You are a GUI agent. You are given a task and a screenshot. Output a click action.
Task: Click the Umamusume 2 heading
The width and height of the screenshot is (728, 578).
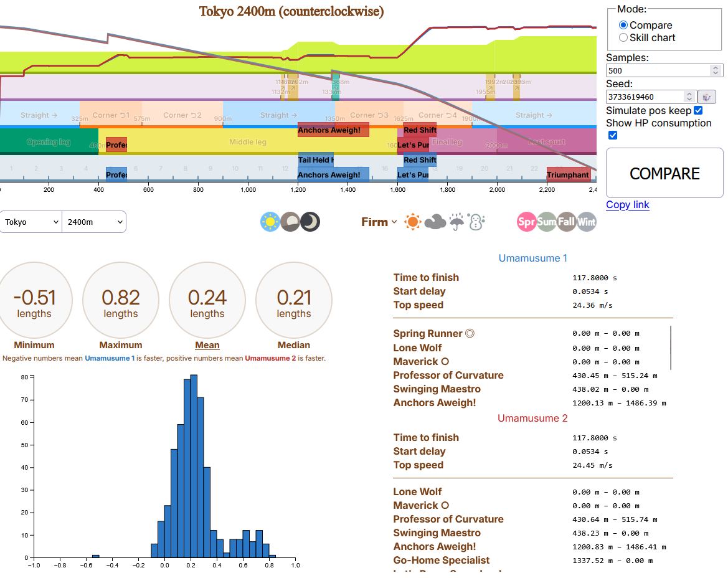coord(532,419)
